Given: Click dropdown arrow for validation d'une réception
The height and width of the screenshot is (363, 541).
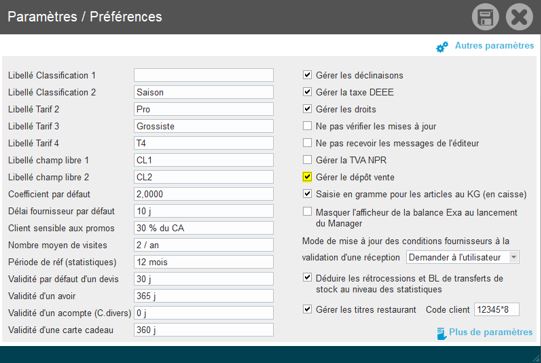Looking at the screenshot, I should [514, 257].
